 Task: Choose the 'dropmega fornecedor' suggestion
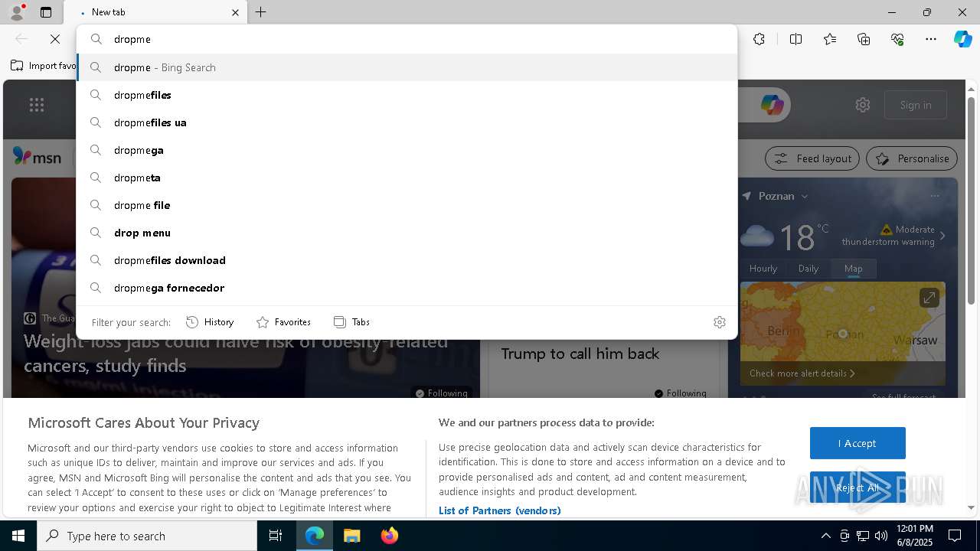tap(407, 288)
